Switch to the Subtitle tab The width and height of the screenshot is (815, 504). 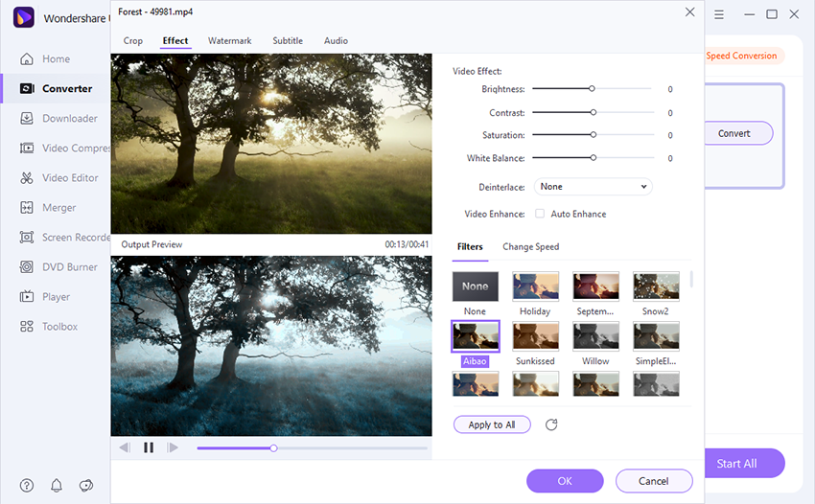coord(287,41)
